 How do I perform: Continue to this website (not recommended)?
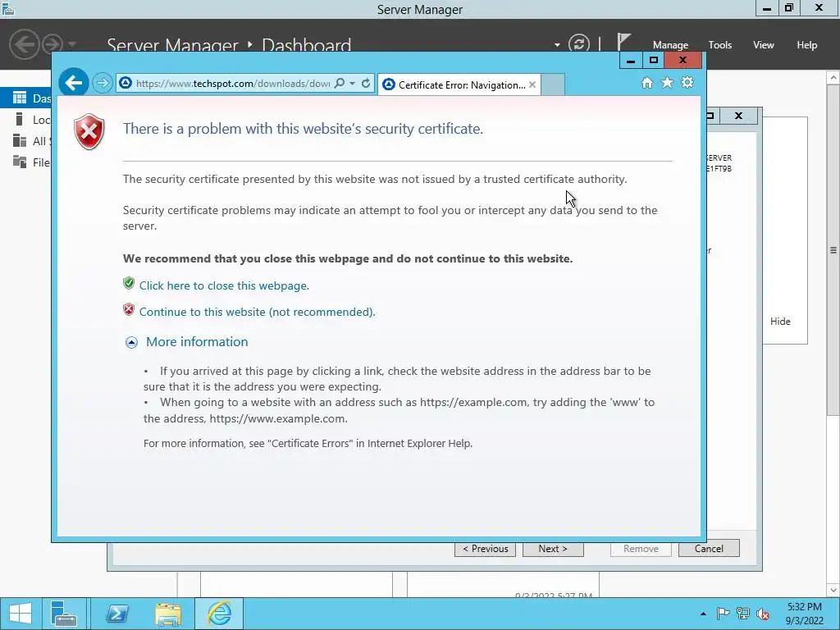click(257, 312)
